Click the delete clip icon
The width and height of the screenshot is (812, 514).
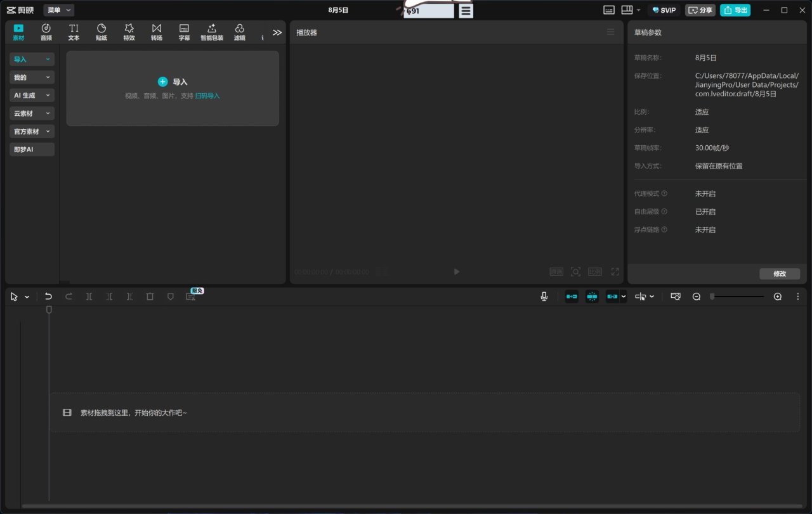click(x=150, y=296)
